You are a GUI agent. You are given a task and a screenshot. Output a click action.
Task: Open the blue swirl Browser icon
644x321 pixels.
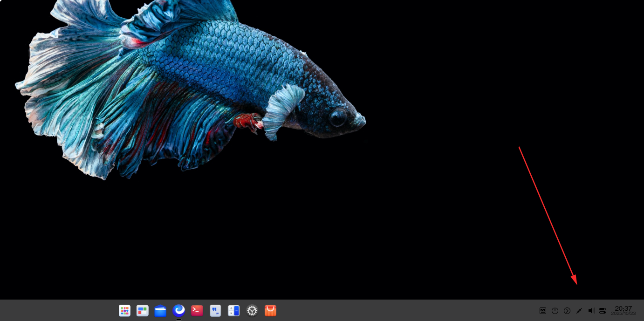pos(179,310)
